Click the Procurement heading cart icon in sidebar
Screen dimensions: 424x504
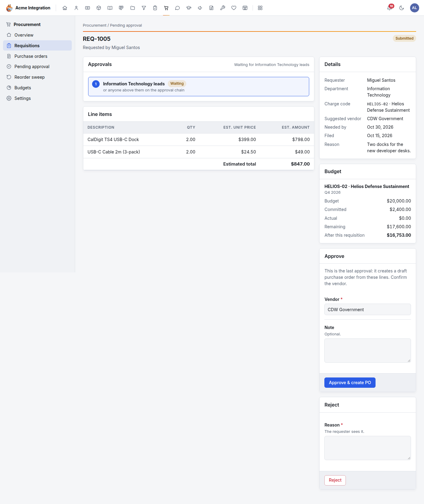point(8,25)
